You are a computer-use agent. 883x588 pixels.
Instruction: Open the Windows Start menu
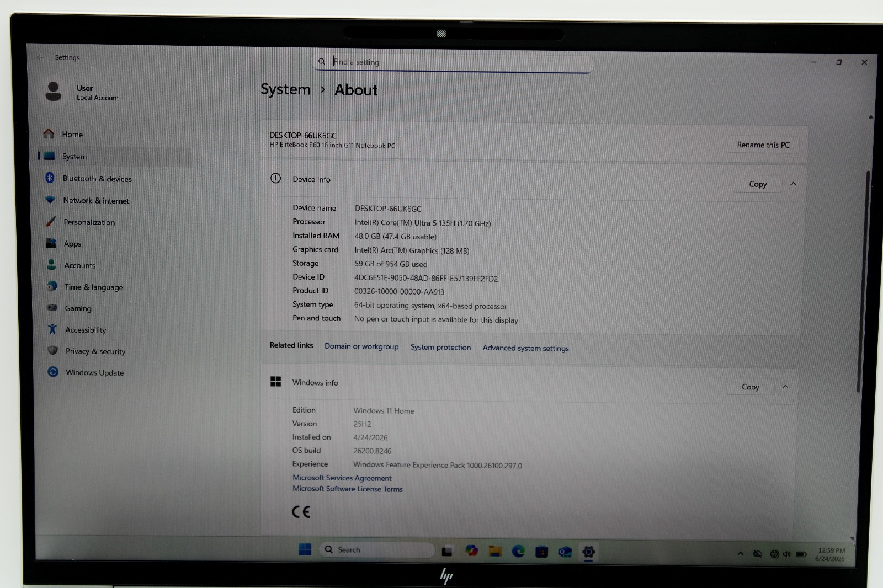pos(305,549)
